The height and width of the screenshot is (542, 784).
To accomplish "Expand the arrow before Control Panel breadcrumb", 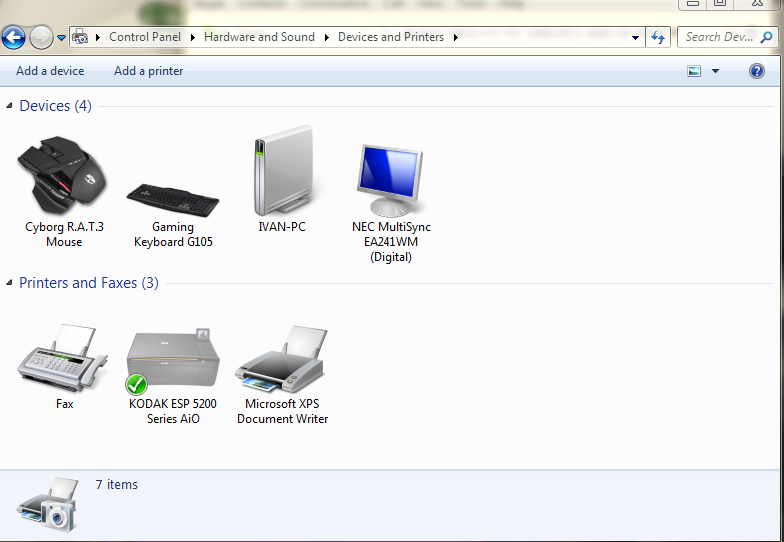I will (98, 37).
